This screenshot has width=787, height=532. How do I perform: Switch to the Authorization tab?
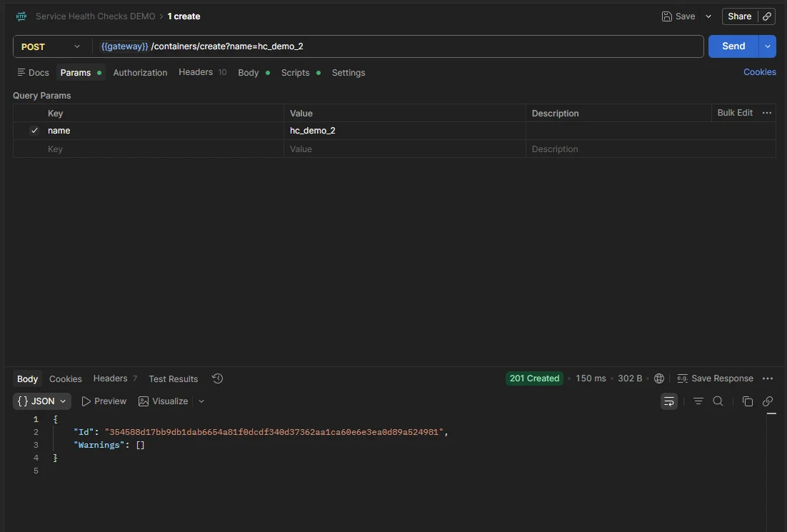pos(140,73)
